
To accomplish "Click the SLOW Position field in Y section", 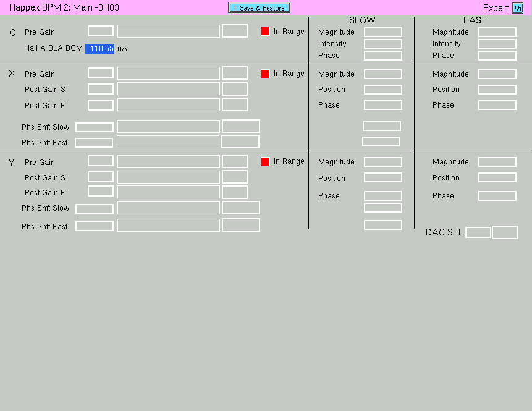I will 383,177.
